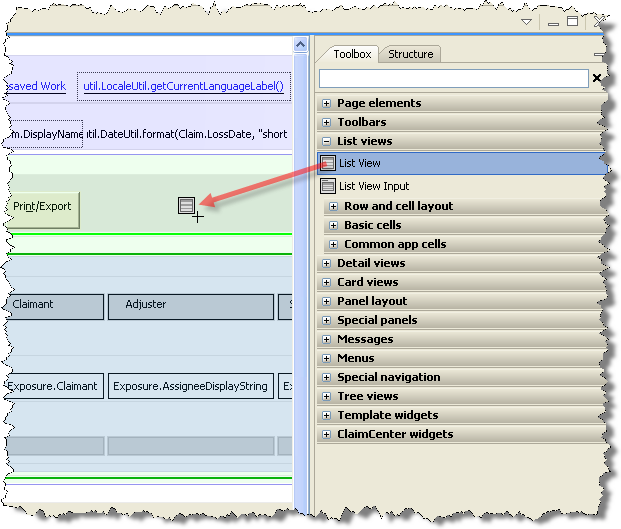Select the Adjuster column header cell
The image size is (621, 529).
(x=189, y=305)
